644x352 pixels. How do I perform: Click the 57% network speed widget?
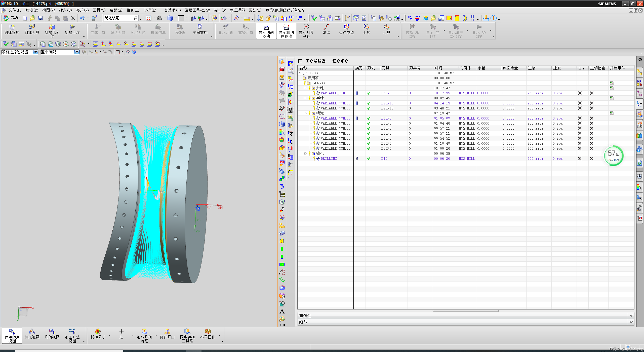pyautogui.click(x=613, y=155)
